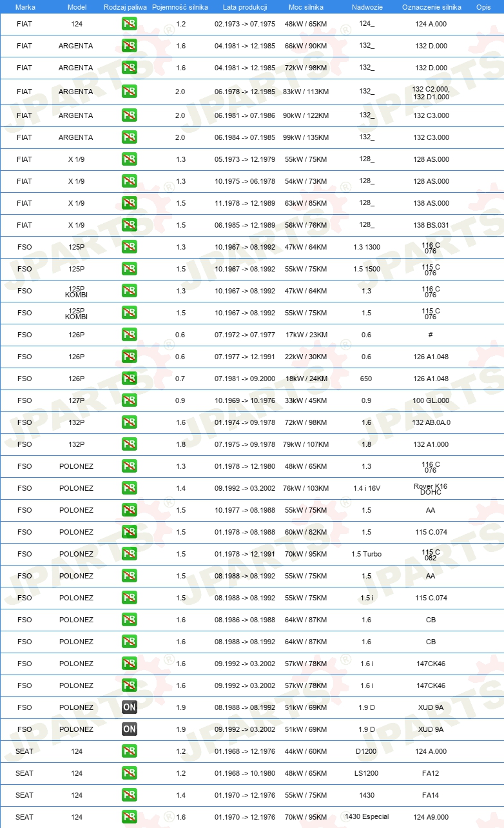Image resolution: width=504 pixels, height=828 pixels.
Task: Click petrol icon for SEAT 124 LS1200 row
Action: tap(129, 773)
